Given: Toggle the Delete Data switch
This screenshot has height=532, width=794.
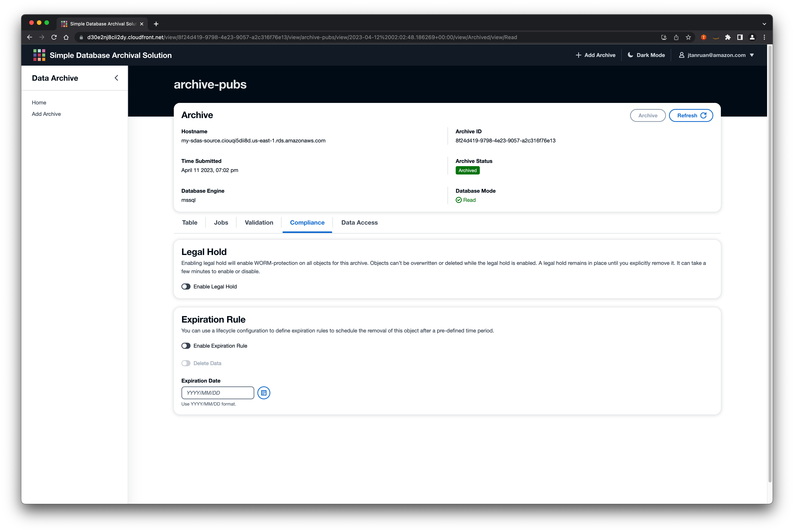Looking at the screenshot, I should (x=186, y=363).
